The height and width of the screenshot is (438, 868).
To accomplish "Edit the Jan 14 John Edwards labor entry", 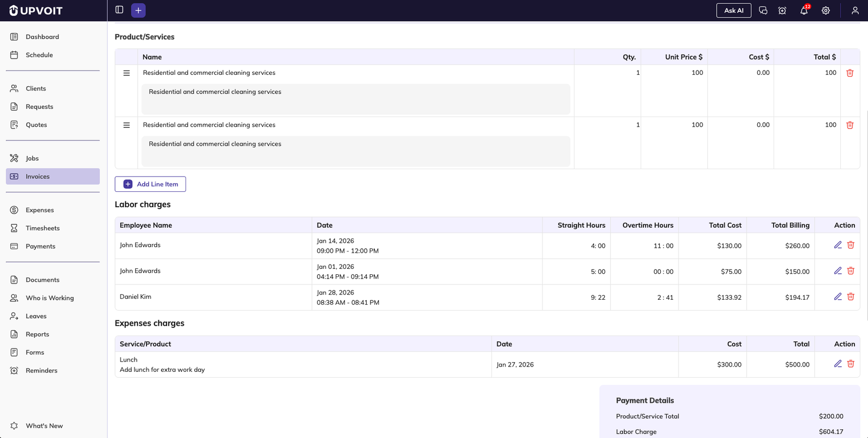I will point(838,245).
